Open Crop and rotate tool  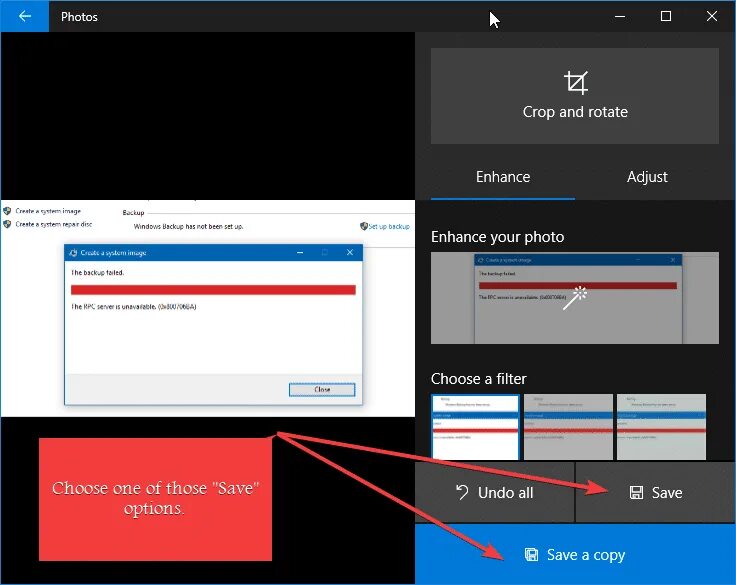tap(575, 96)
